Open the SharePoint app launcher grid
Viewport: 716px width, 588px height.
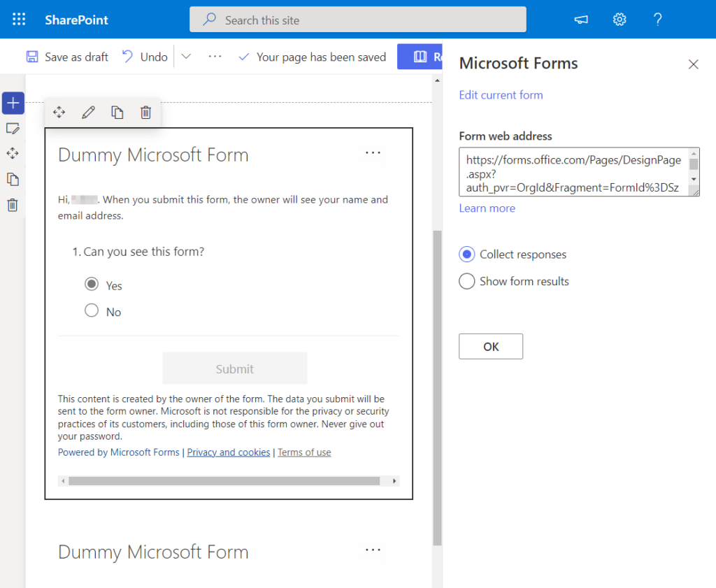[19, 19]
